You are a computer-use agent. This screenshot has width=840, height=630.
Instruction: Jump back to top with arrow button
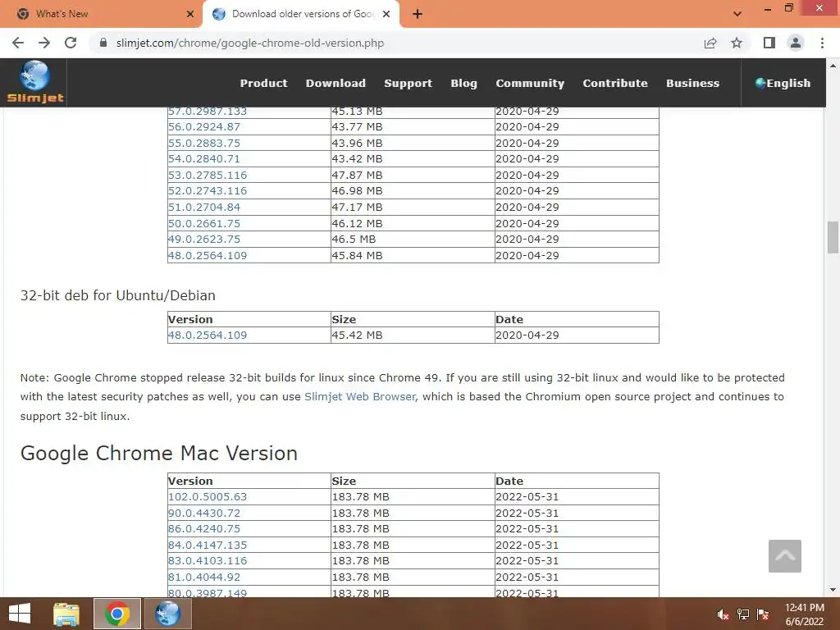coord(785,556)
